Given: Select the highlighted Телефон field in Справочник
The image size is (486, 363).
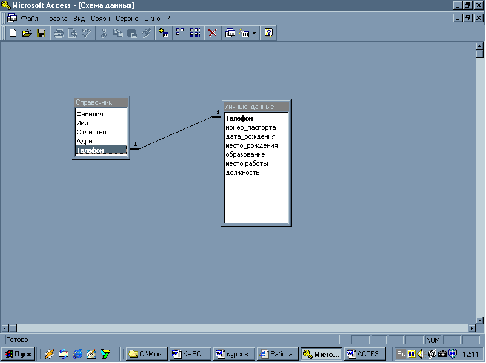Looking at the screenshot, I should click(101, 150).
